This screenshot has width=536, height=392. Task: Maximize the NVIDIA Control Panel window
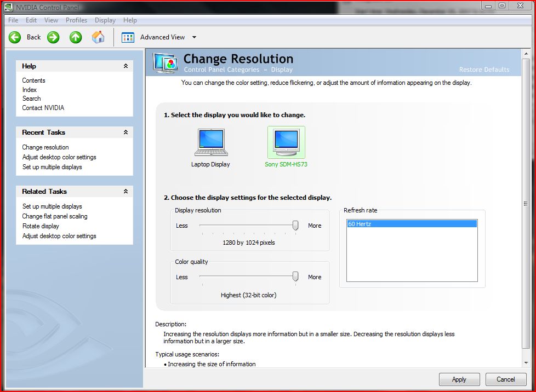(502, 6)
